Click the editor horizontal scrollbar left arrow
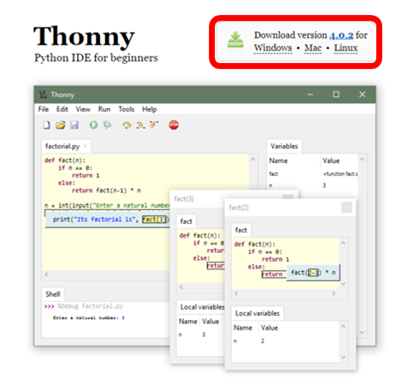407x392 pixels. point(47,274)
